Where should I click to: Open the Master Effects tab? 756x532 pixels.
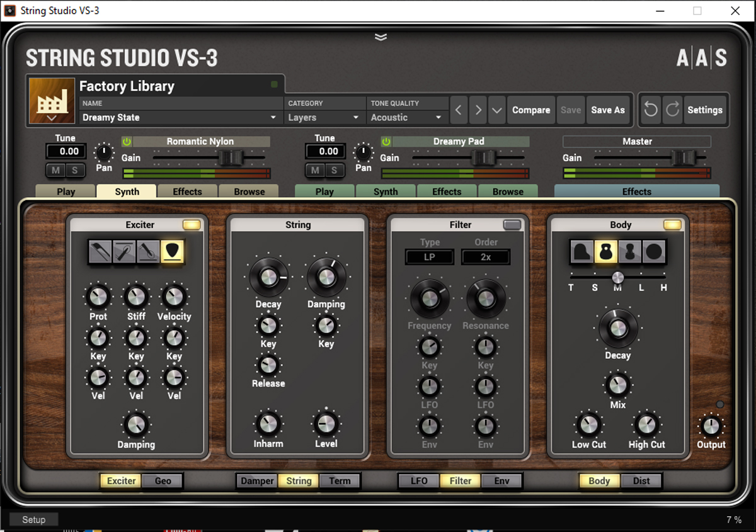637,191
